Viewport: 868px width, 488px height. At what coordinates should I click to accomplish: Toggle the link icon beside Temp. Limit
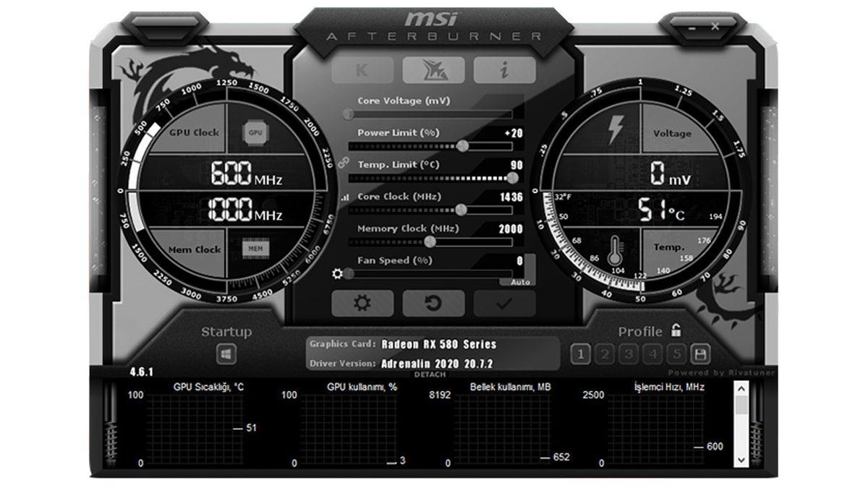(x=344, y=164)
